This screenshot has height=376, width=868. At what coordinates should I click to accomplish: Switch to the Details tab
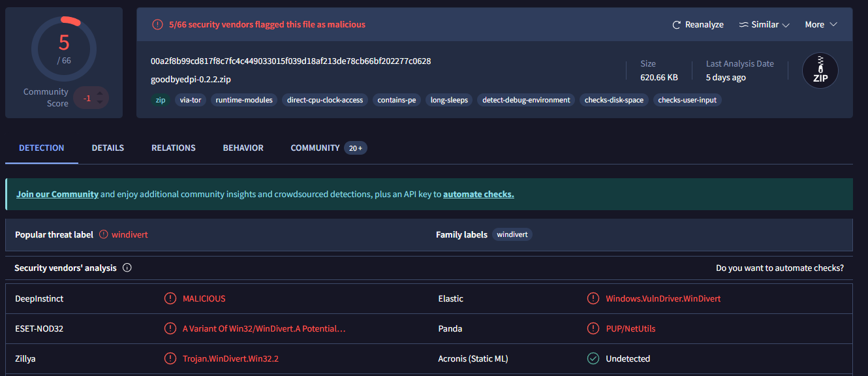(108, 148)
